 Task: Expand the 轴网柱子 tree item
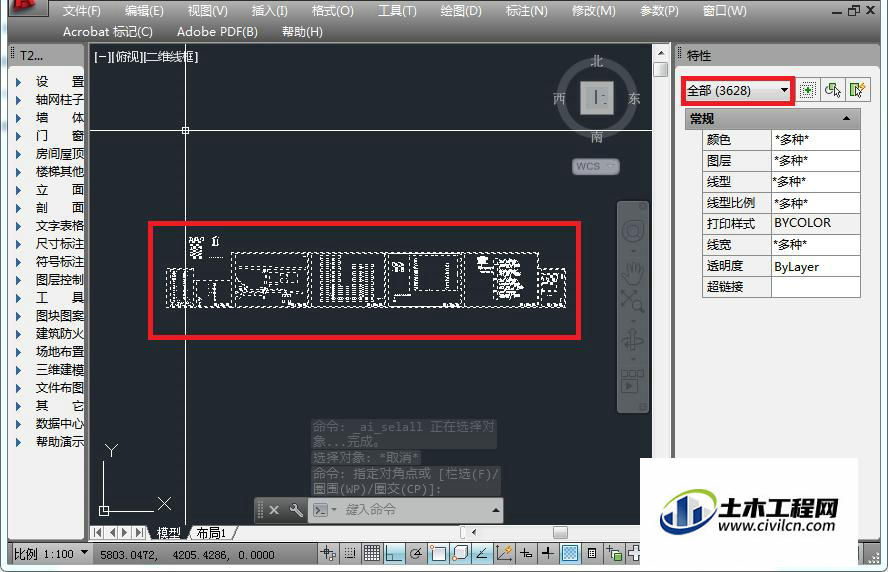click(19, 100)
